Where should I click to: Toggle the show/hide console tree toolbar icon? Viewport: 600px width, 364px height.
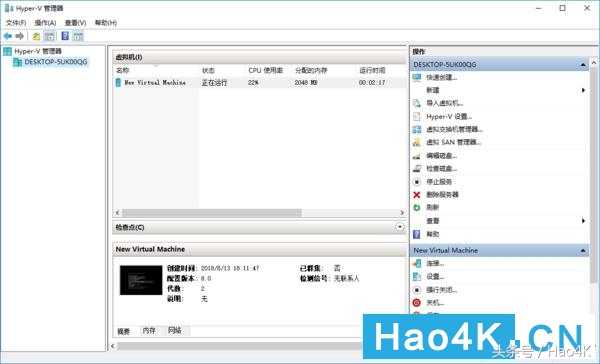point(49,36)
